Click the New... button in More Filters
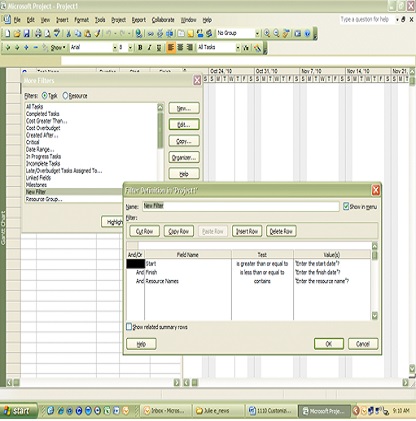The image size is (416, 421). click(x=184, y=108)
